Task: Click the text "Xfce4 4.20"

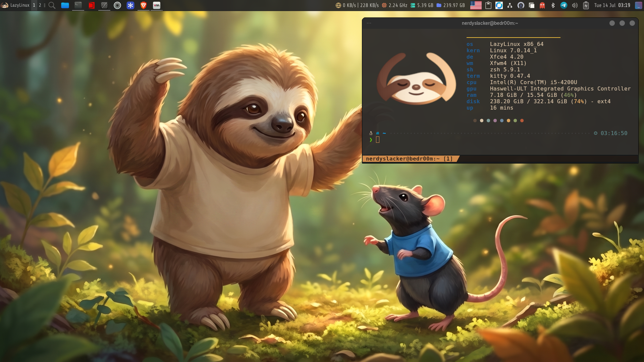Action: pos(506,57)
